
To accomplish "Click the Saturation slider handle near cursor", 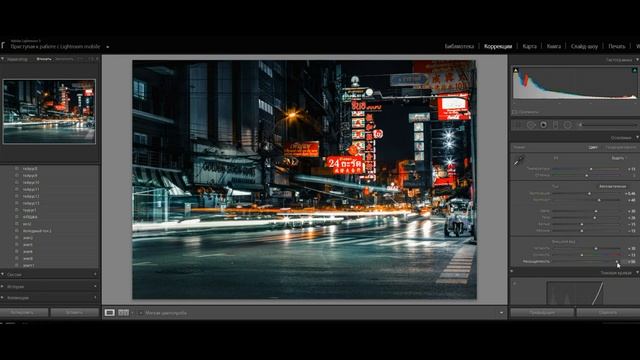I will tap(617, 262).
